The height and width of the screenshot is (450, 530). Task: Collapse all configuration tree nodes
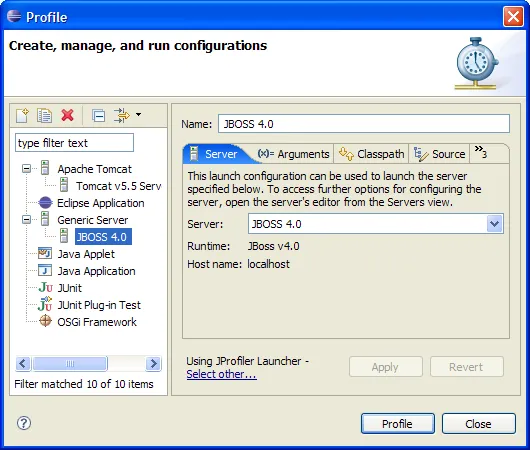[x=98, y=116]
